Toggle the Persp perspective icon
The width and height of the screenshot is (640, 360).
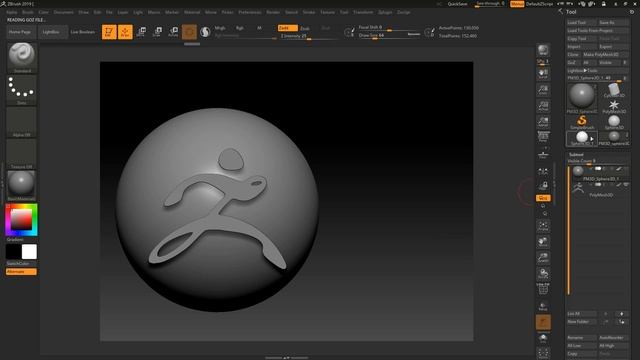543,137
